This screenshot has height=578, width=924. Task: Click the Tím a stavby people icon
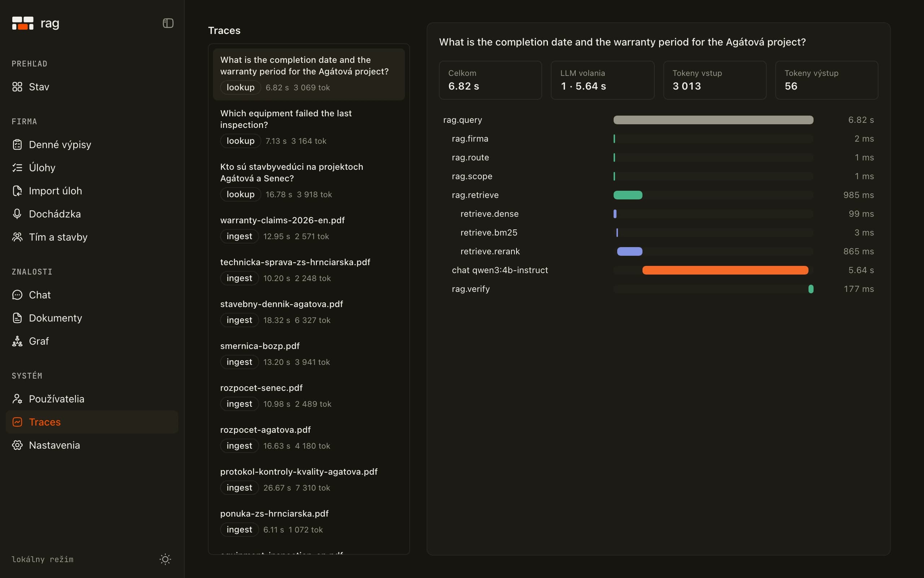click(17, 237)
